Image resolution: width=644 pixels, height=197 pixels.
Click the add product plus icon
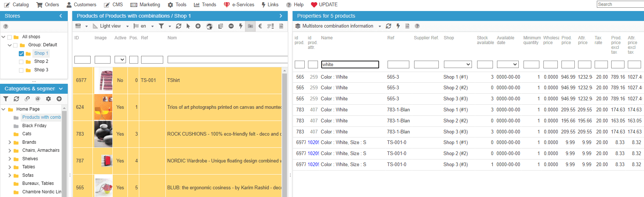pyautogui.click(x=198, y=26)
